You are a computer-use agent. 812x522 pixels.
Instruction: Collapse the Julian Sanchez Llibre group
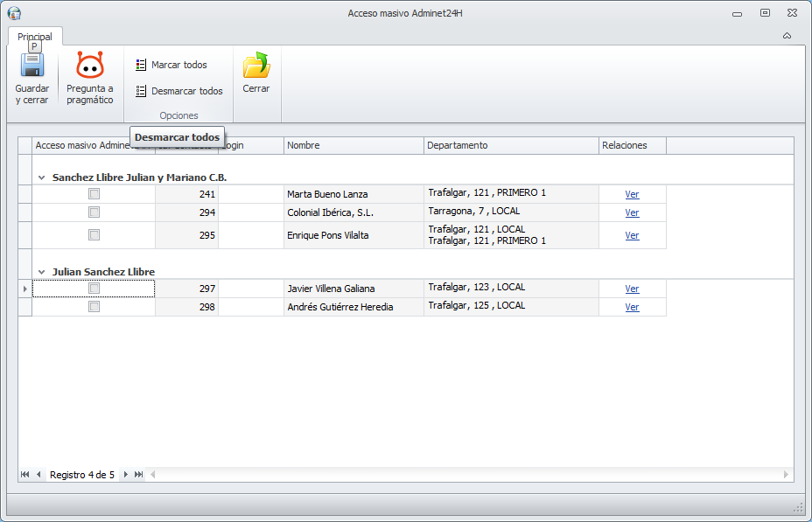coord(41,272)
